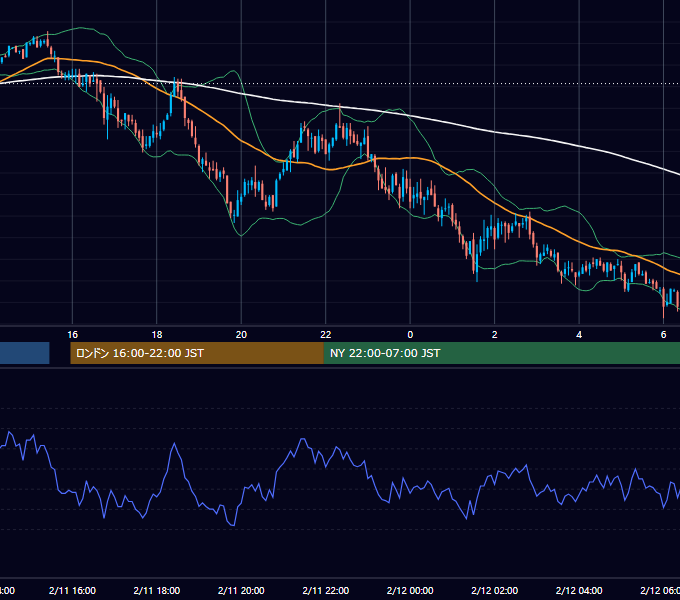Click the NY 22:00-07:00 JST session bar
This screenshot has height=600, width=680.
pos(502,353)
